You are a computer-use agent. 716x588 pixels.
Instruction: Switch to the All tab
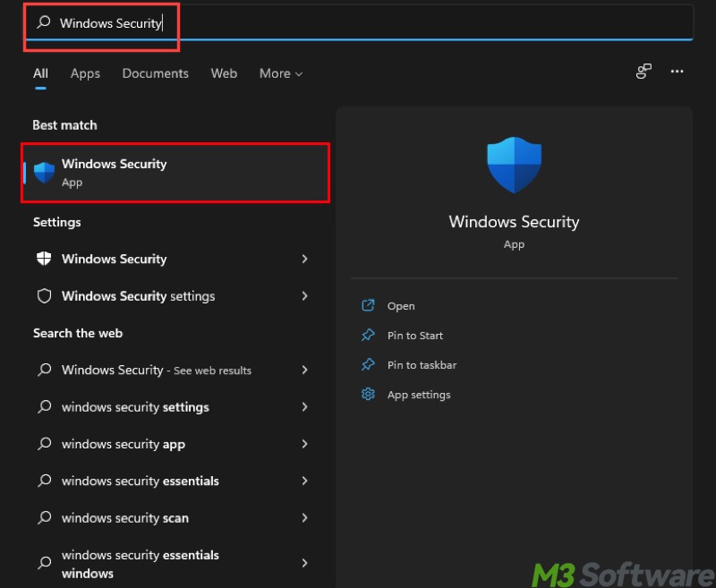coord(40,73)
